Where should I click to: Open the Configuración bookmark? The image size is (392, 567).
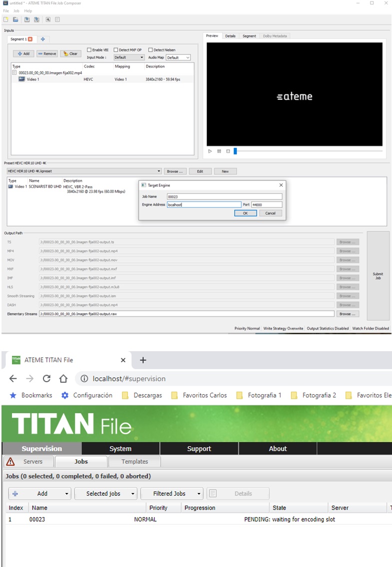(x=87, y=395)
